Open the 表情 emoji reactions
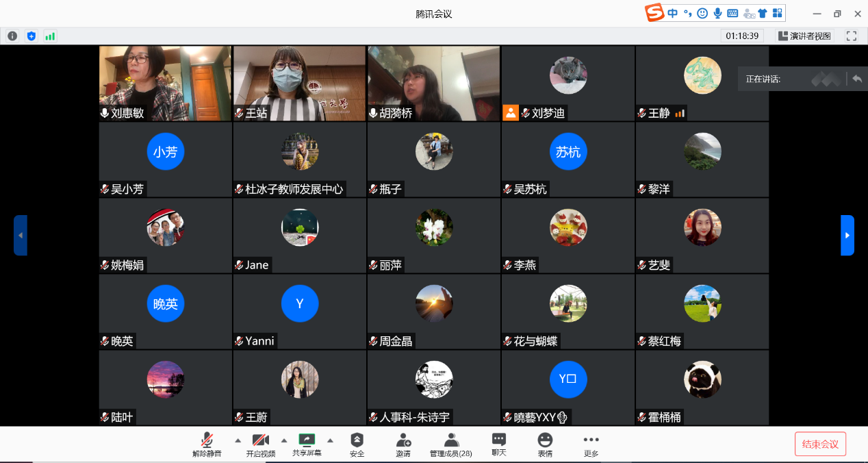Viewport: 868px width, 463px height. (x=545, y=445)
